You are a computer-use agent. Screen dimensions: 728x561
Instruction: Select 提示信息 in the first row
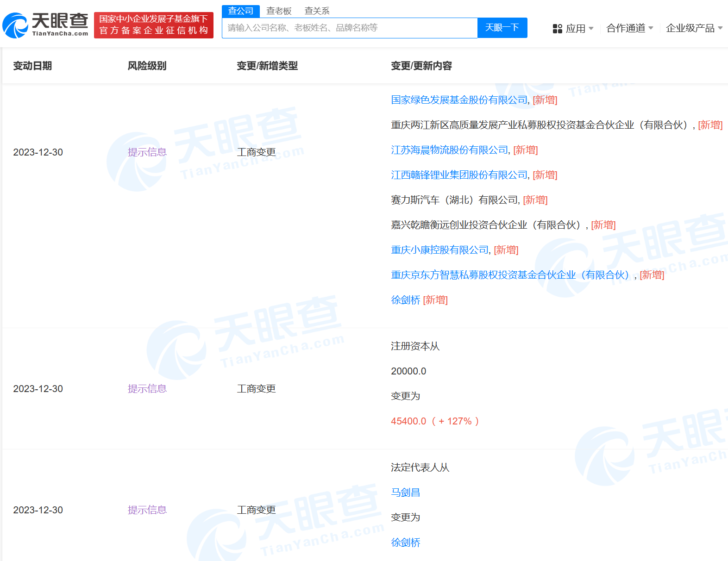tap(147, 152)
